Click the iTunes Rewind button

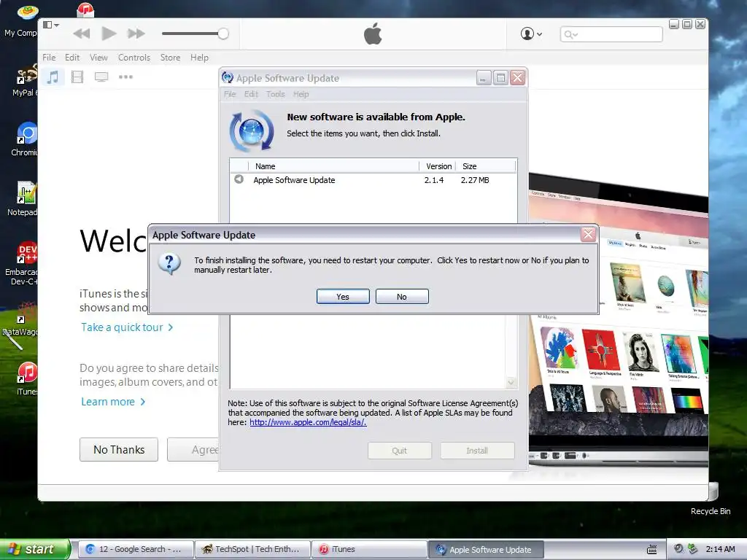pyautogui.click(x=82, y=34)
